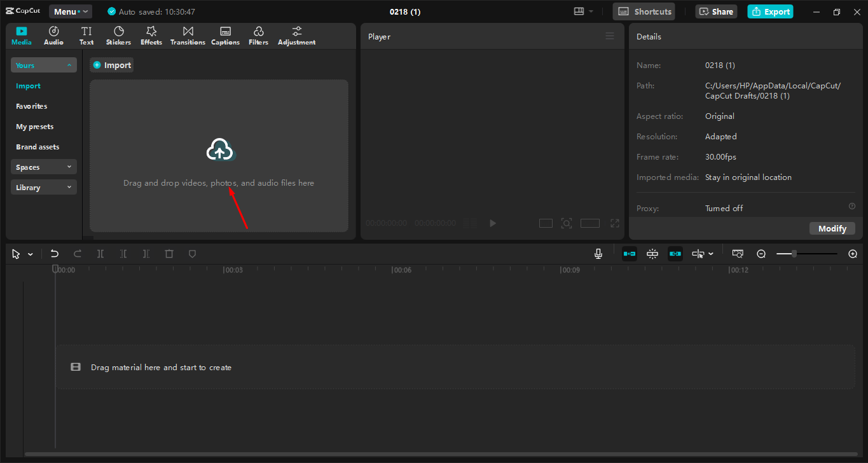Collapse the Yours section

click(43, 65)
